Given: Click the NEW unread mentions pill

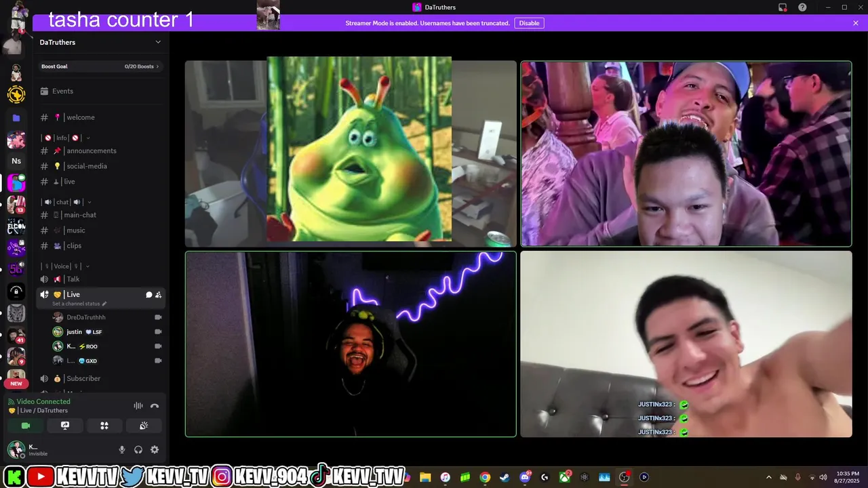Looking at the screenshot, I should tap(16, 384).
